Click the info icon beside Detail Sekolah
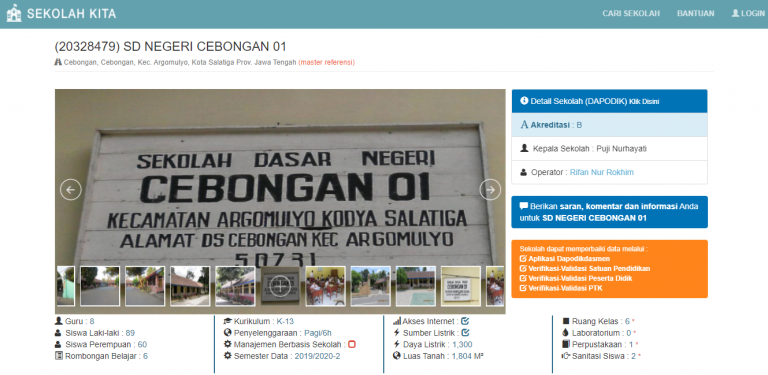Viewport: 768px width, 375px height. click(524, 101)
